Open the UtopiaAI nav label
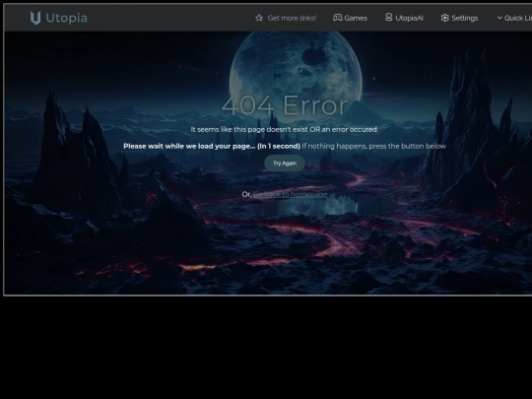The height and width of the screenshot is (399, 532). click(x=409, y=18)
